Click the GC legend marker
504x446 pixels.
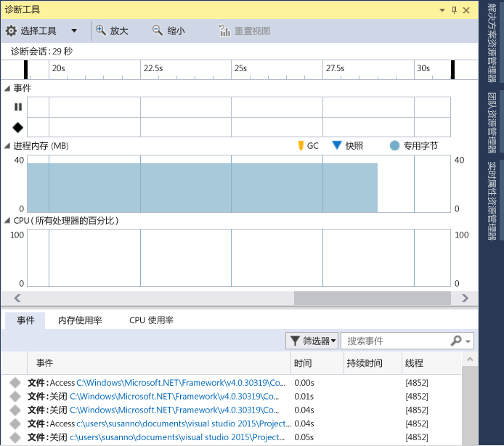[301, 146]
